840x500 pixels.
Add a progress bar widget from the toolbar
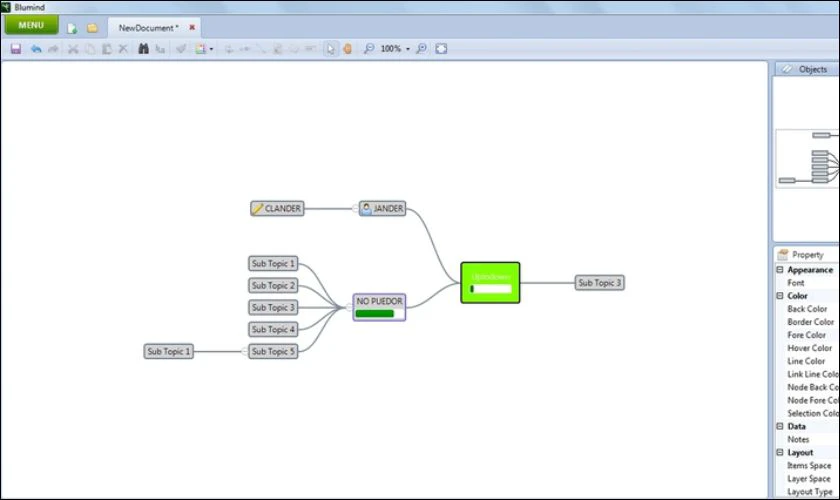pos(294,49)
